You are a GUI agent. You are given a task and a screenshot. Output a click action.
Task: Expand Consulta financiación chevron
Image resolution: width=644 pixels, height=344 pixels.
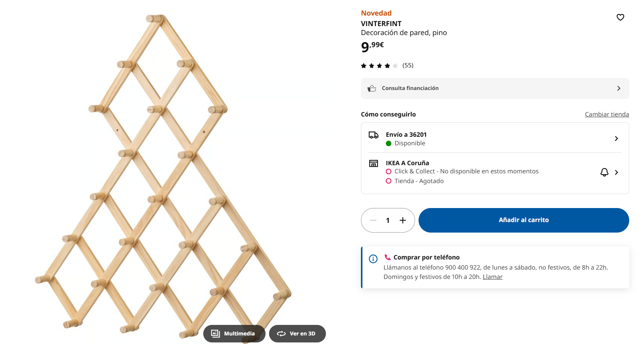tap(619, 88)
